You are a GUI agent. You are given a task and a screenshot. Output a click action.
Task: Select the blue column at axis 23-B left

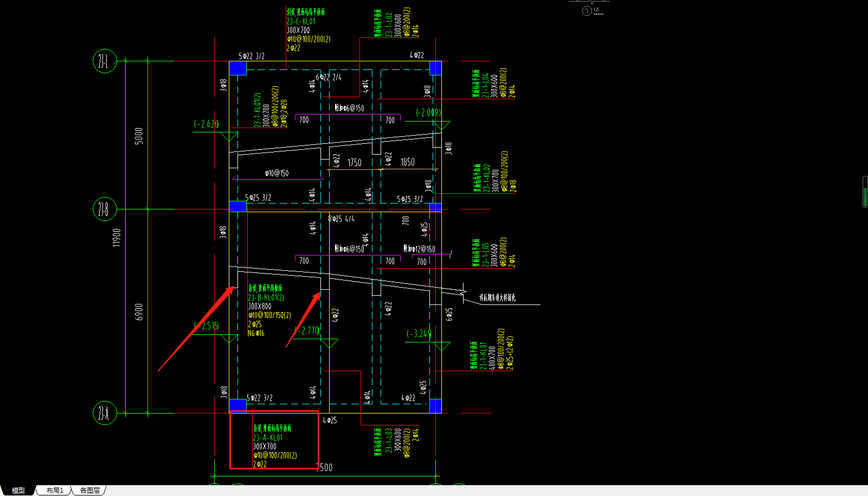(237, 206)
